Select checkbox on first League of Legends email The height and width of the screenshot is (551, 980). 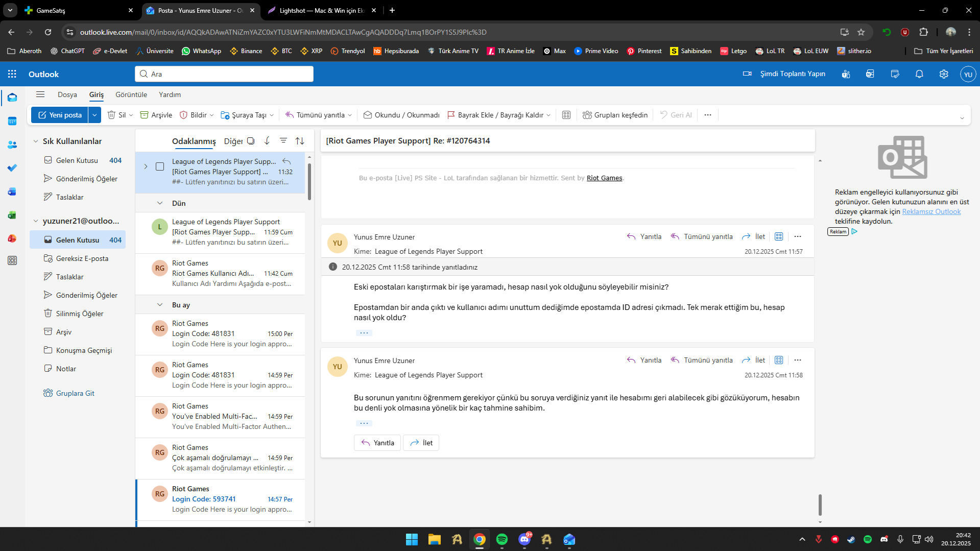(x=160, y=166)
